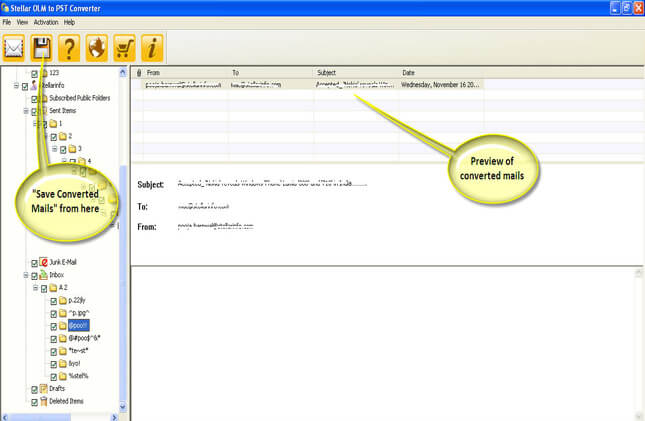The height and width of the screenshot is (421, 645).
Task: Sort messages by the To column
Action: (271, 73)
